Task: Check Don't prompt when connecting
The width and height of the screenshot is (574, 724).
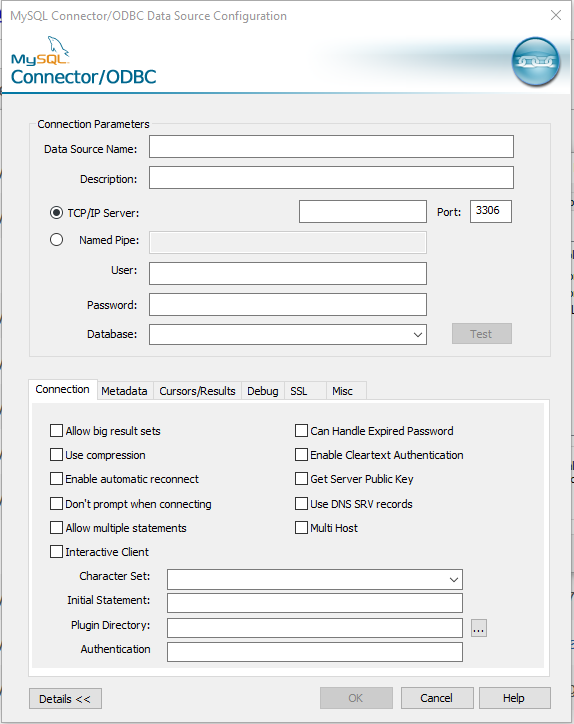Action: point(56,504)
